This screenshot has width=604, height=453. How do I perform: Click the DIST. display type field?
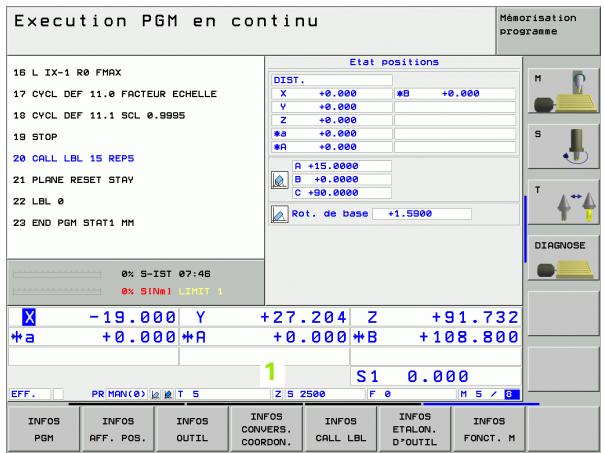tap(332, 80)
